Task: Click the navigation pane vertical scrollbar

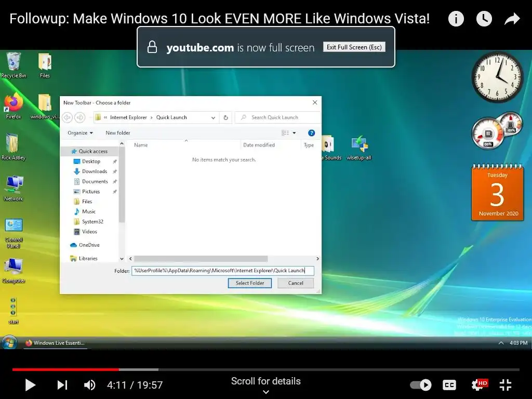Action: pos(122,185)
